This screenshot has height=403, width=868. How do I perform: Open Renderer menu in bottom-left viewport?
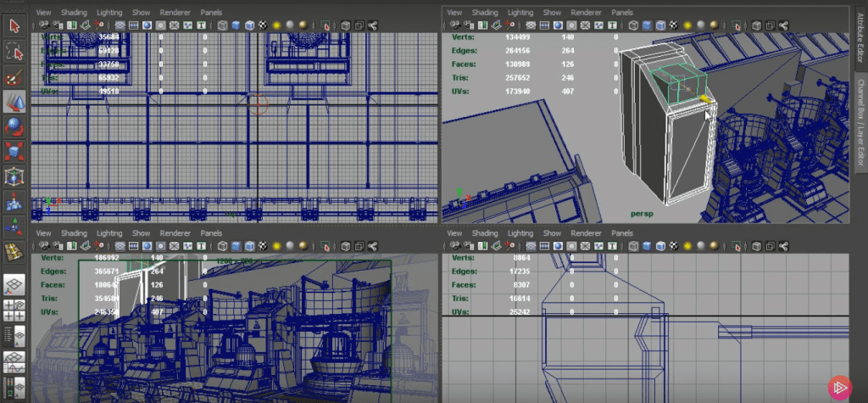175,233
